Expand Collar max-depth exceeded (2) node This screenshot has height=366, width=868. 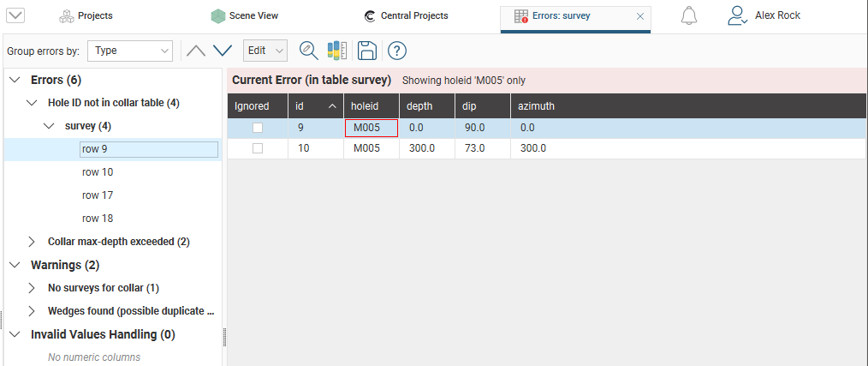33,242
